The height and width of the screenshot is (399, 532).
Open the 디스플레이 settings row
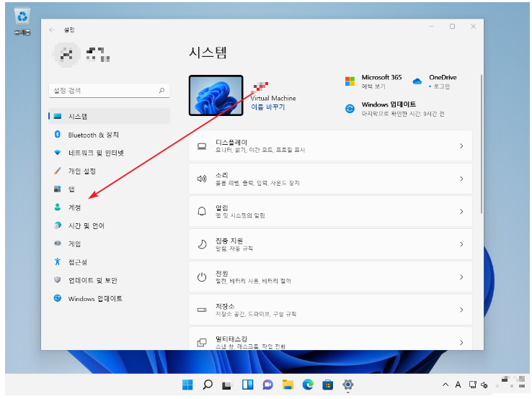coord(330,145)
